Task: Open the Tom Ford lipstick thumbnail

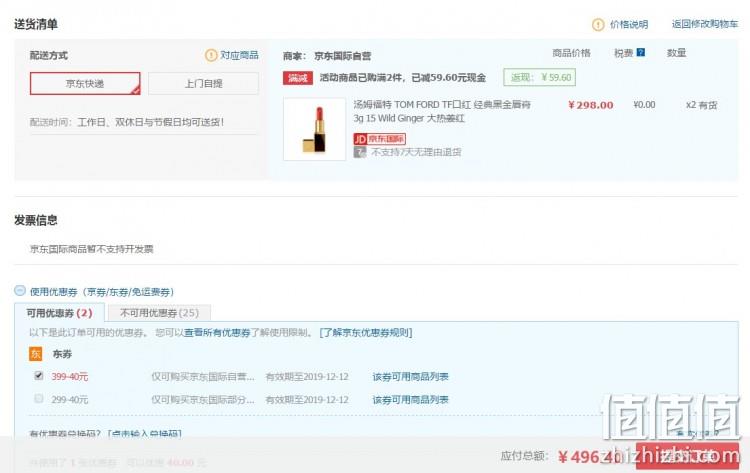Action: [314, 129]
